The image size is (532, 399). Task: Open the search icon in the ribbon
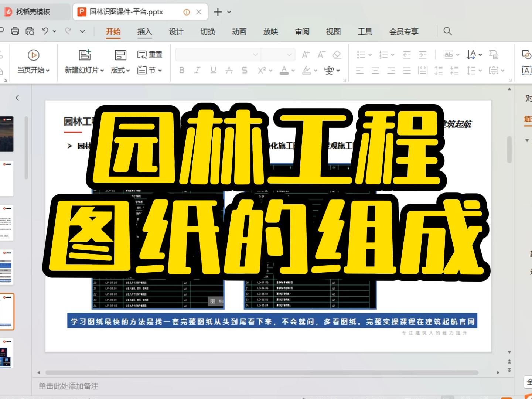[447, 31]
